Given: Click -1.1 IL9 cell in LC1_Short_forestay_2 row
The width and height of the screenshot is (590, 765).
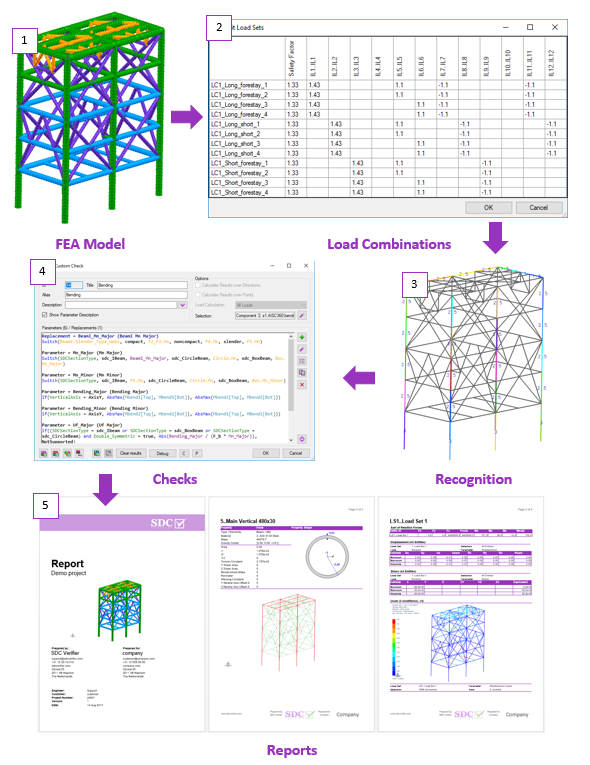Looking at the screenshot, I should pyautogui.click(x=490, y=173).
